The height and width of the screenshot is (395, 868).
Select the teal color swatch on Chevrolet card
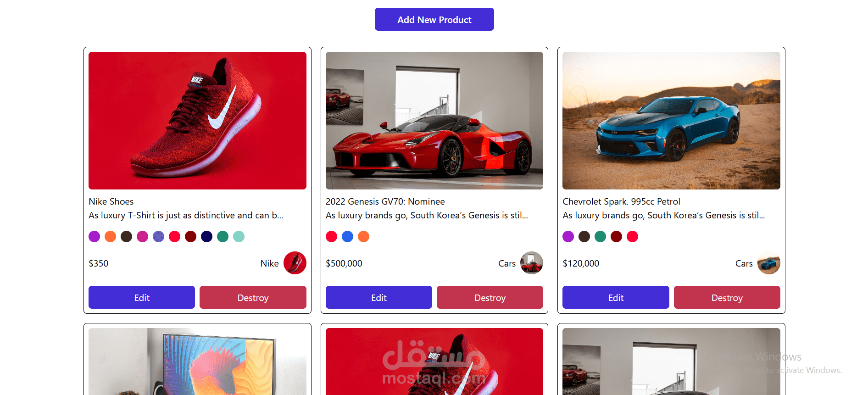point(601,236)
